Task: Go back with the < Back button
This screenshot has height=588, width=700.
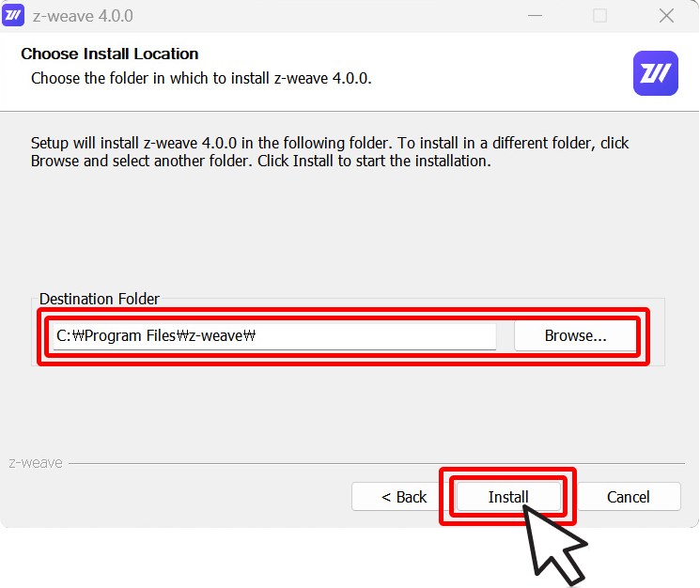Action: (404, 497)
